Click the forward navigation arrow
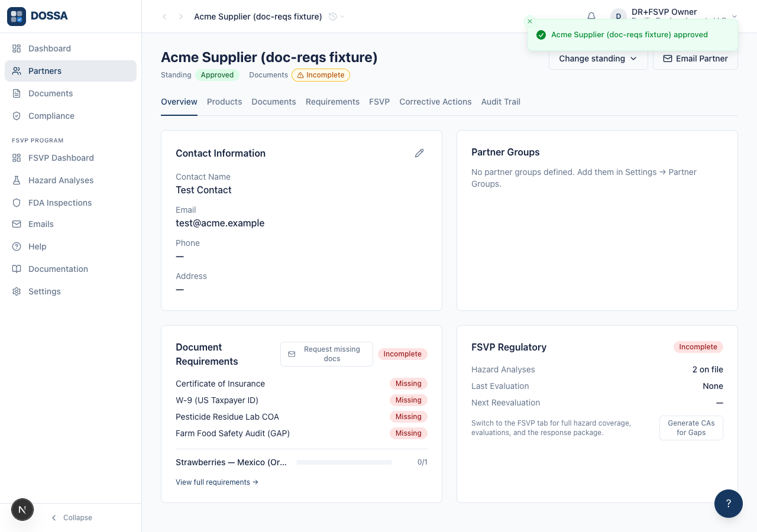This screenshot has width=757, height=532. pos(181,17)
